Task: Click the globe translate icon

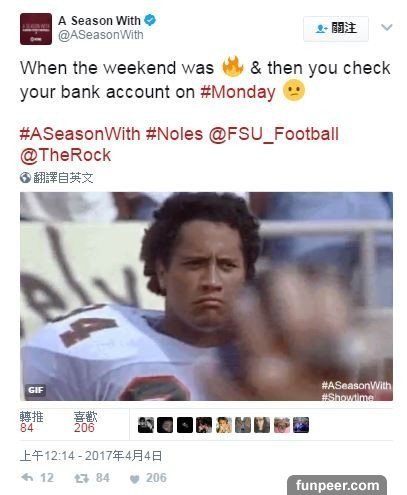Action: click(25, 178)
